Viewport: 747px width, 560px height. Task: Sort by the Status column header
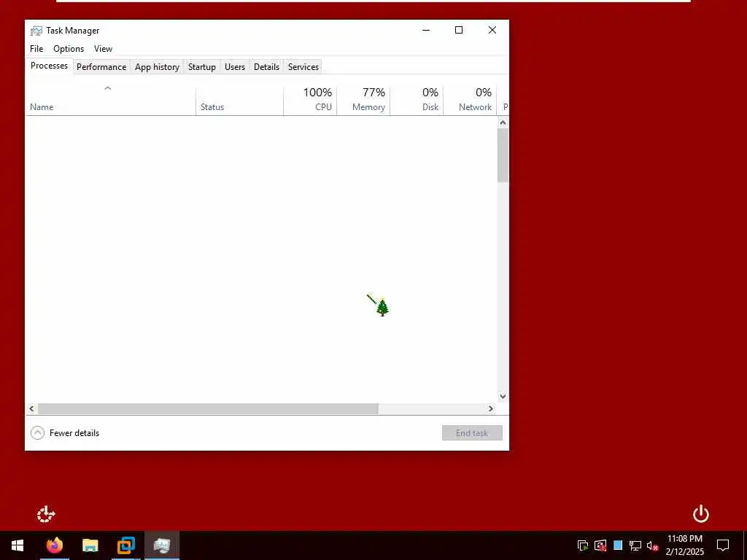pyautogui.click(x=239, y=101)
